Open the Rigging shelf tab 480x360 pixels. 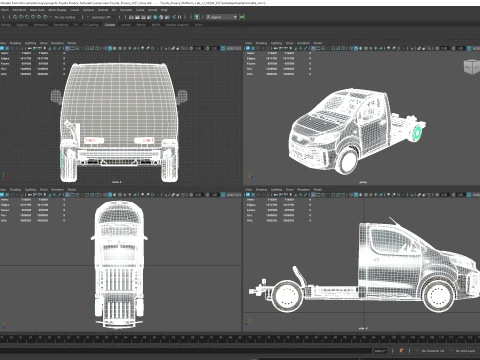click(x=22, y=25)
